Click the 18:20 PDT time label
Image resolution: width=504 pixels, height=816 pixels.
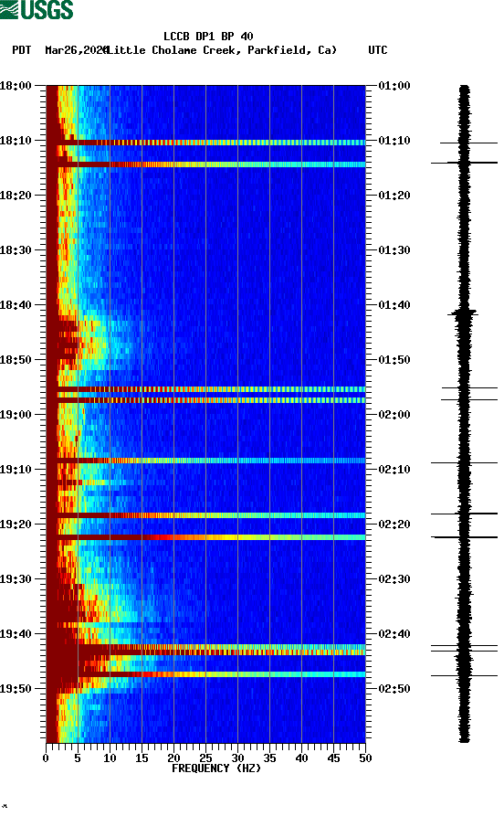click(x=16, y=196)
